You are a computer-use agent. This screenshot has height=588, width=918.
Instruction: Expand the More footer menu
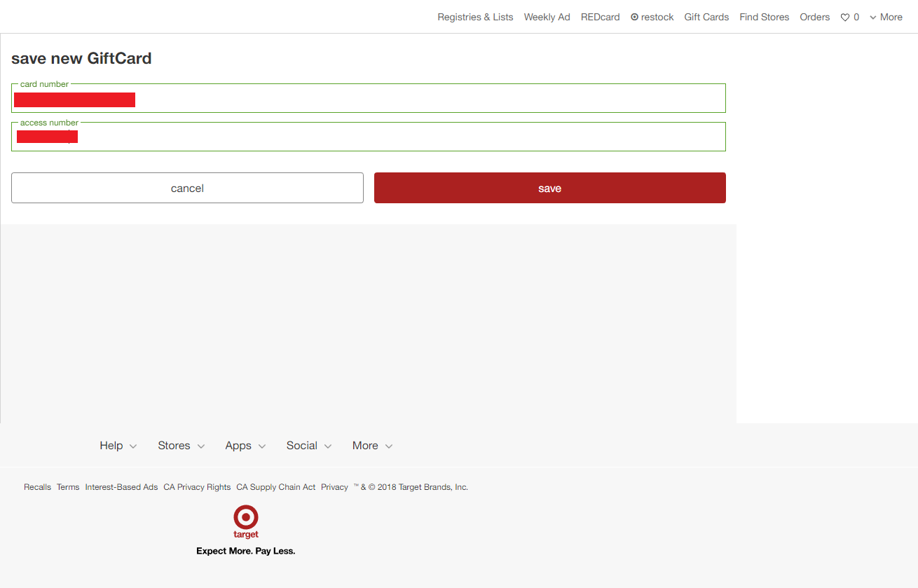(x=372, y=446)
